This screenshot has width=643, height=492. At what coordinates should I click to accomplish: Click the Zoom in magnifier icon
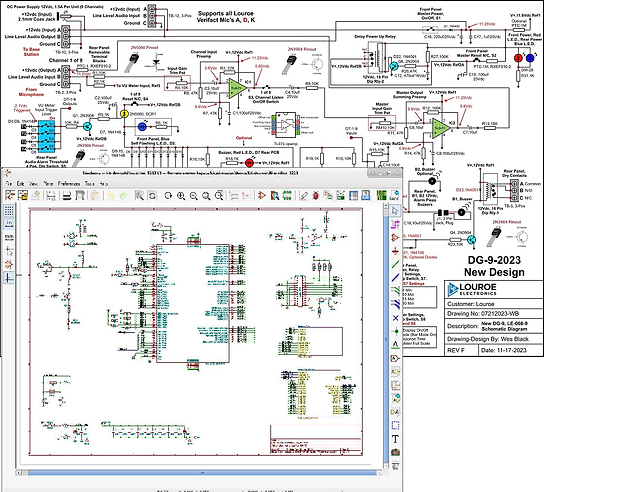(x=181, y=195)
